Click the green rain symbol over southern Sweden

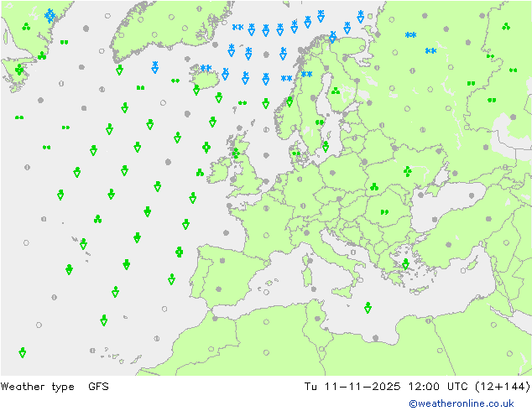point(319,122)
